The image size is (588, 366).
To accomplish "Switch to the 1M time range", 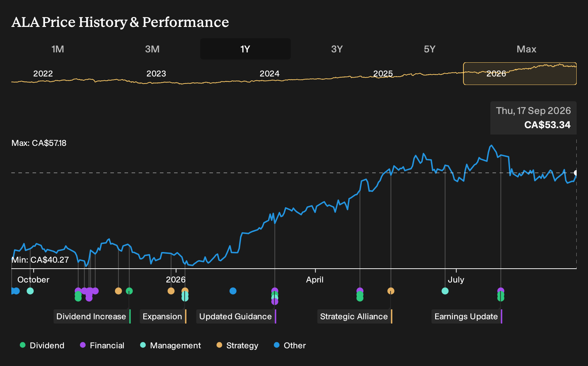I will pos(58,49).
